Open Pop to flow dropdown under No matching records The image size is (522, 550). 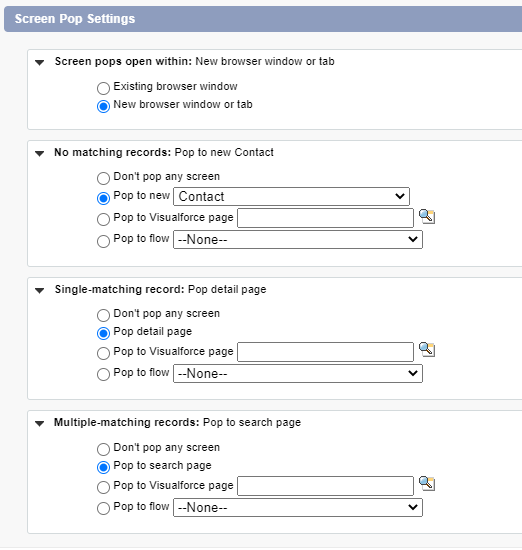(x=298, y=240)
